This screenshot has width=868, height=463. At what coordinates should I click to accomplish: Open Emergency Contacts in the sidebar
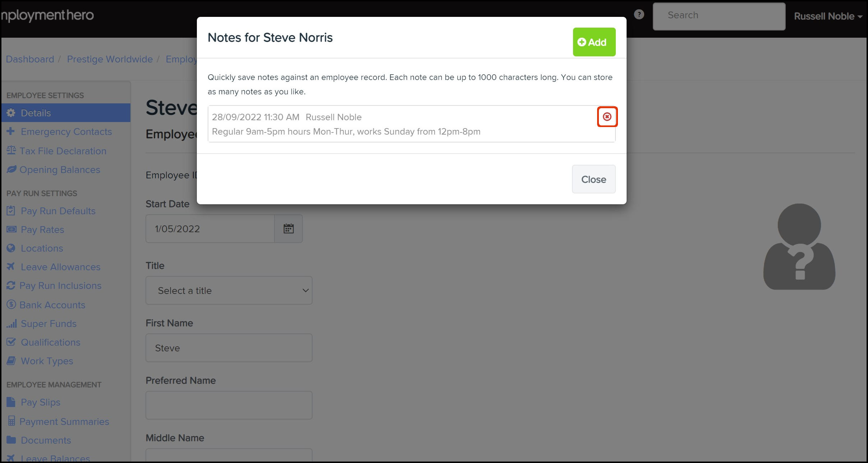point(66,132)
